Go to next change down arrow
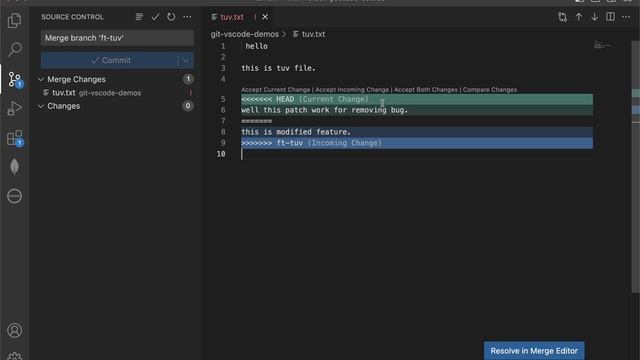 (x=594, y=17)
